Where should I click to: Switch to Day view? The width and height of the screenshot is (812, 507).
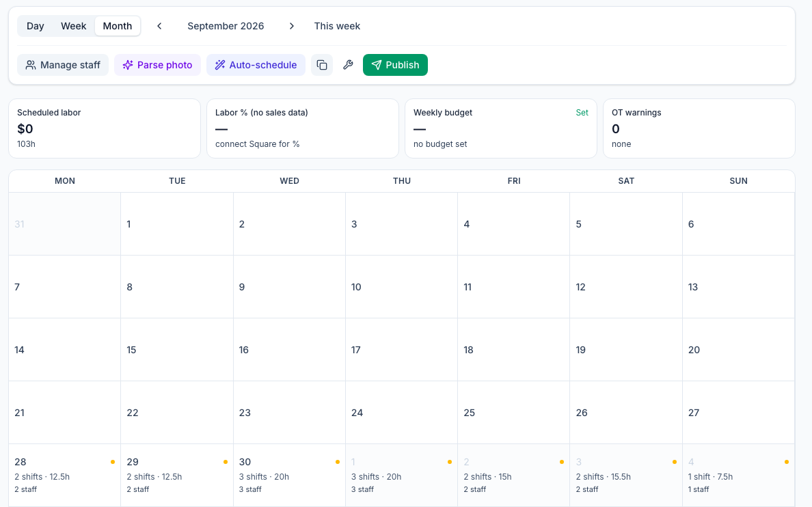click(36, 26)
